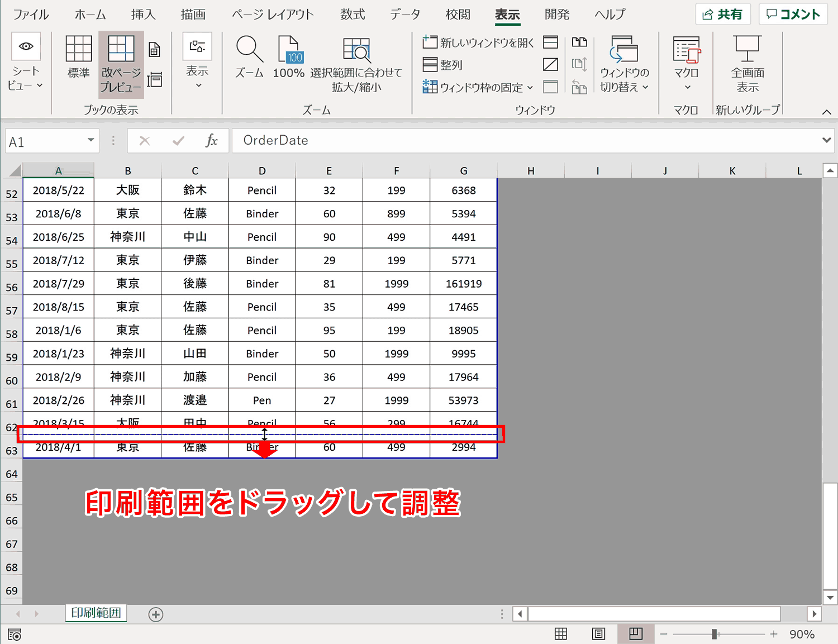Open the ファイル tab
This screenshot has width=838, height=644.
pos(31,15)
